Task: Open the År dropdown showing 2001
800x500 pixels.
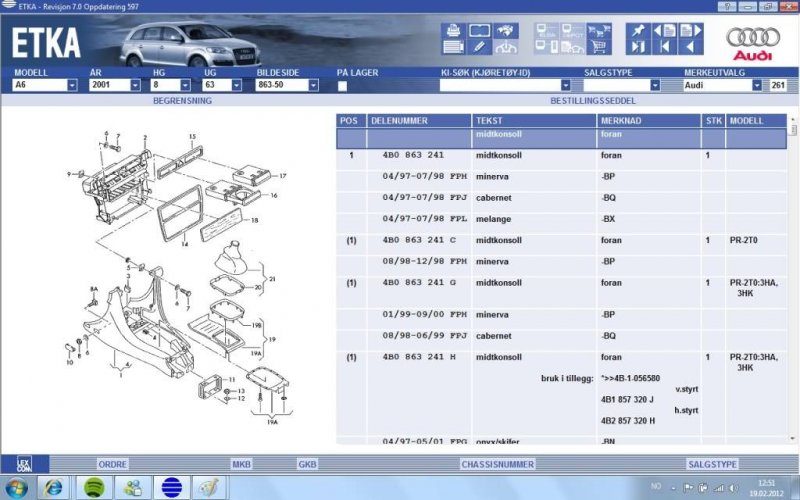Action: coord(134,86)
